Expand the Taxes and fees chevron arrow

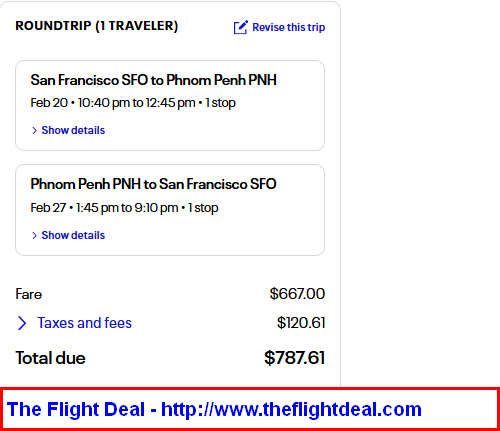(x=22, y=323)
